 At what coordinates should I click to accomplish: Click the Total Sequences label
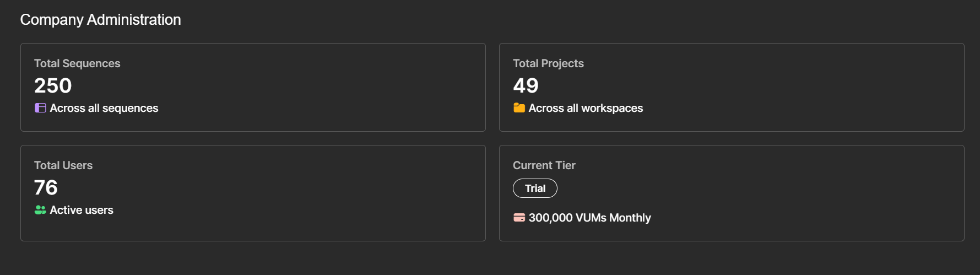pos(77,63)
